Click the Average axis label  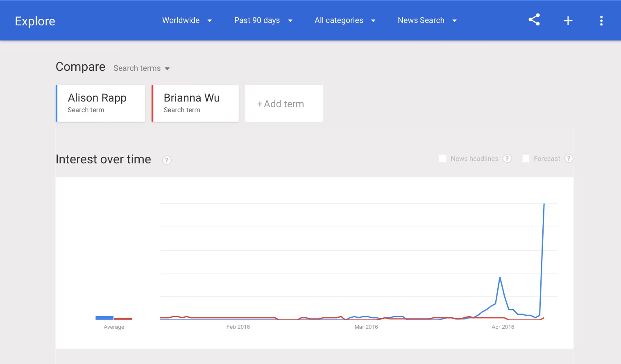114,327
